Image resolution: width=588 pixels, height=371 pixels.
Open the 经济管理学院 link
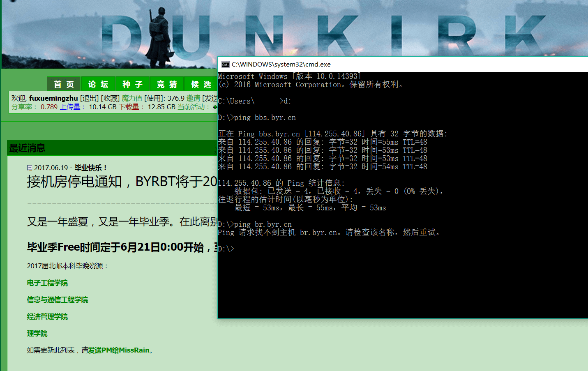coord(47,317)
